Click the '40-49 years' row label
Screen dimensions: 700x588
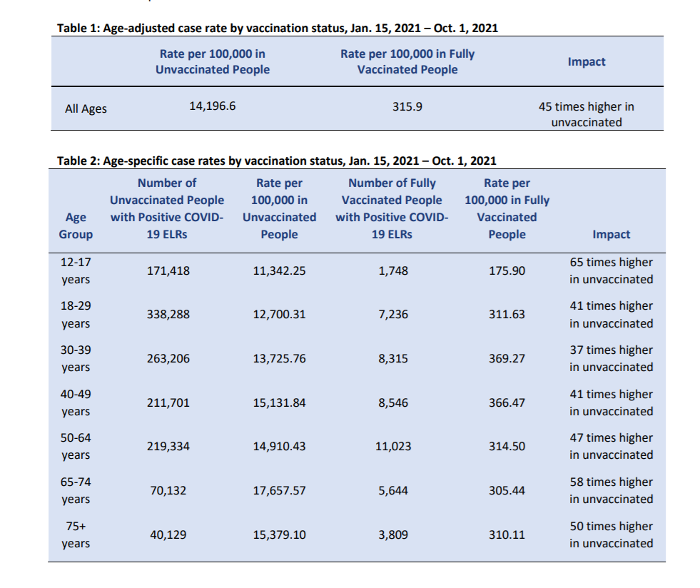click(76, 402)
